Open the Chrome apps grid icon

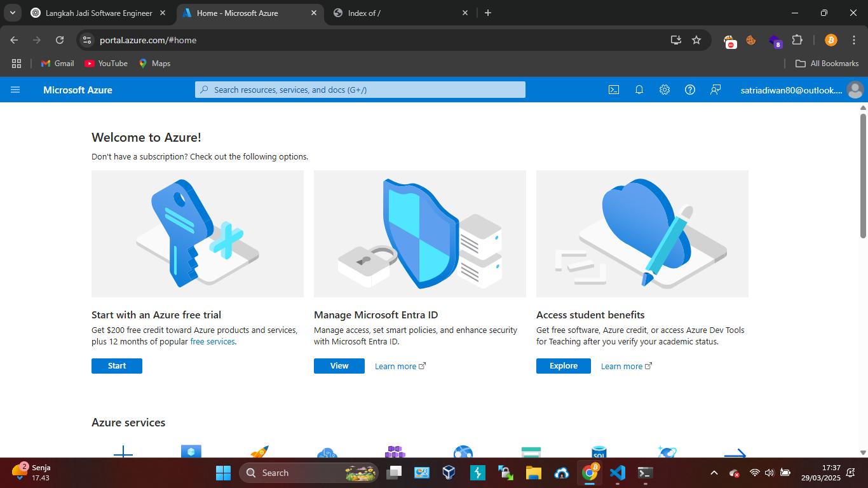17,64
